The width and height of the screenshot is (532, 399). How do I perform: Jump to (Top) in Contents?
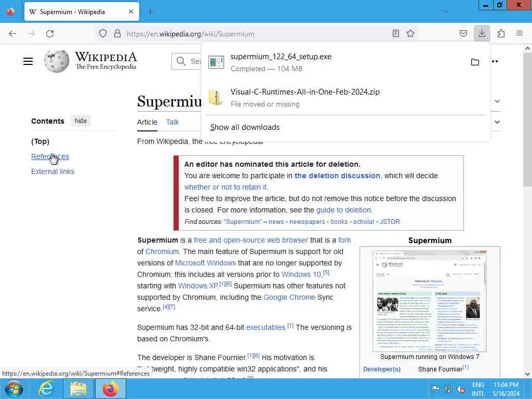(40, 141)
